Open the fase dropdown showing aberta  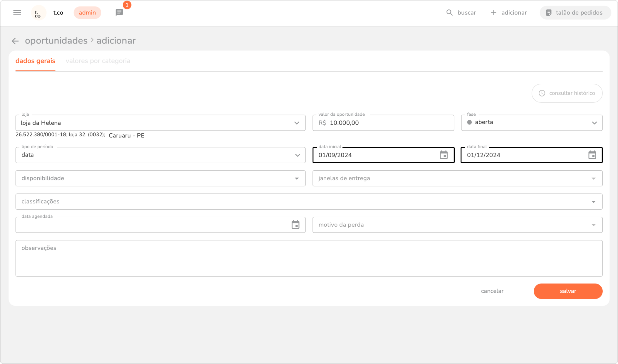coord(594,123)
